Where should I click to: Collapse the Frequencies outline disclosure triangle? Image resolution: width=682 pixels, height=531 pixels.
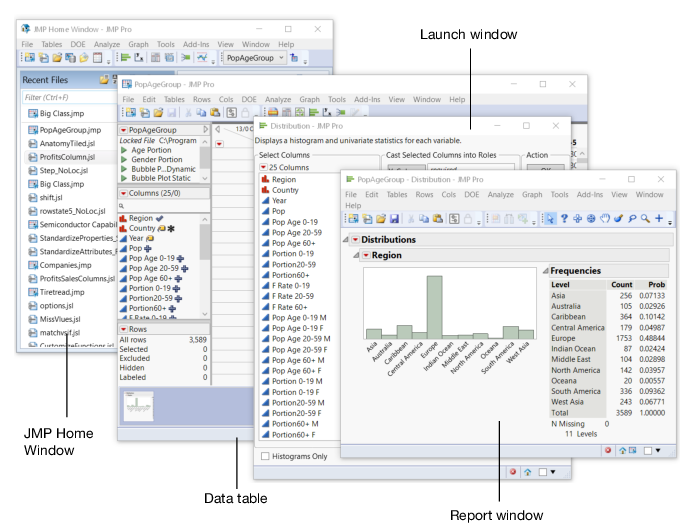(545, 271)
